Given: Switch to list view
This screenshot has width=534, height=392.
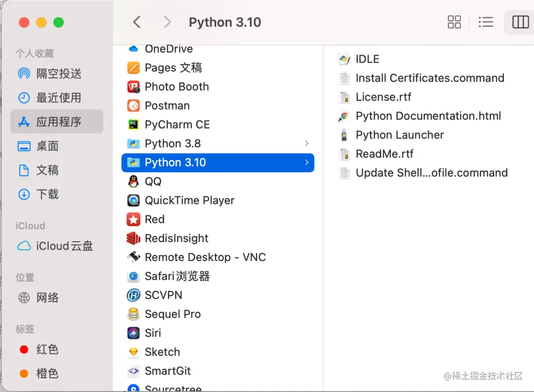Looking at the screenshot, I should tap(486, 22).
